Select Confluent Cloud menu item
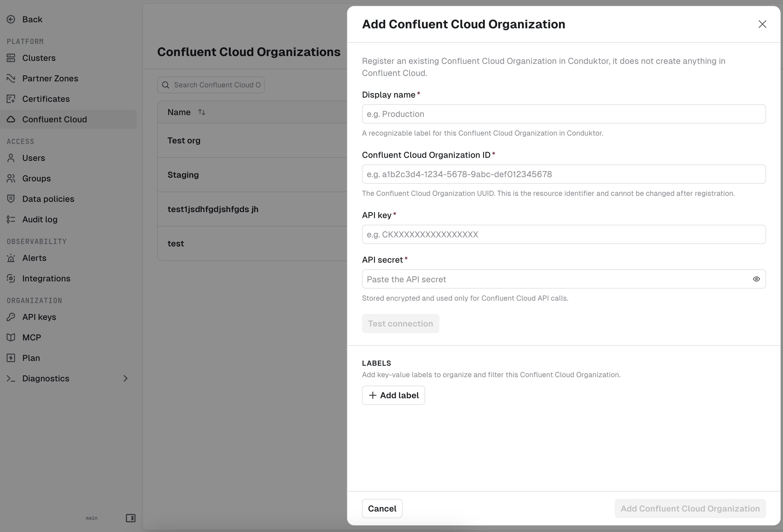783x532 pixels. point(68,120)
